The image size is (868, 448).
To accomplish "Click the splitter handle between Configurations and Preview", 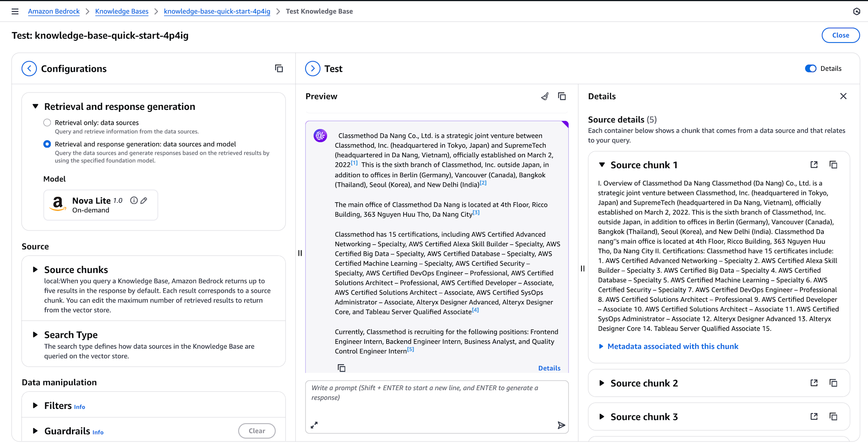I will click(x=300, y=253).
